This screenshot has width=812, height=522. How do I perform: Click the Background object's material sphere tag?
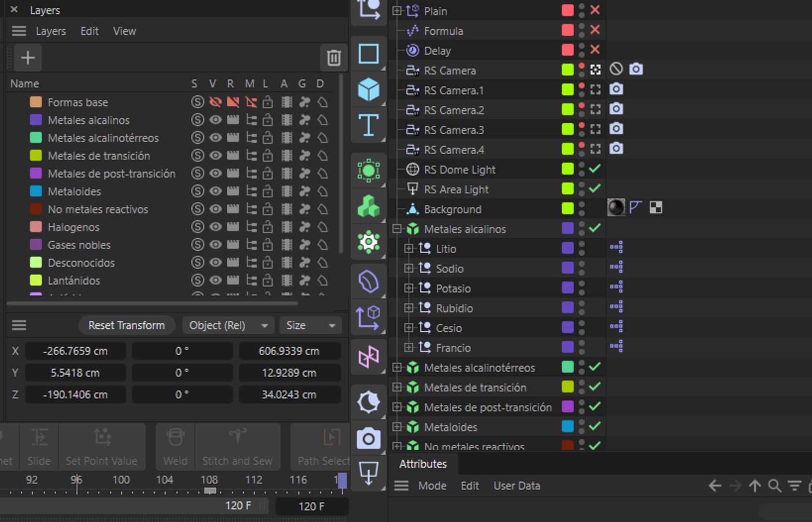616,208
